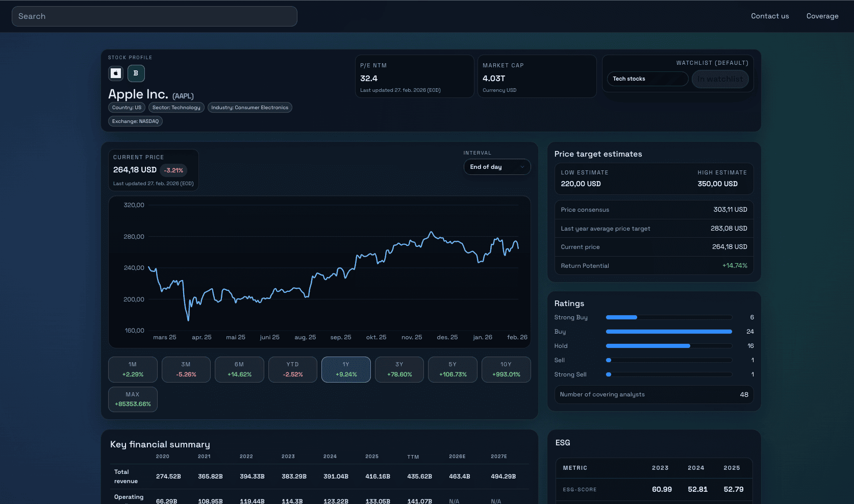Click the Exchange: NASDAQ tag

[135, 121]
